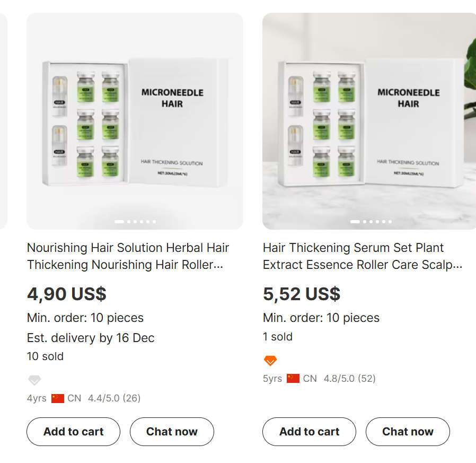Screen dimensions: 476x463
Task: Click the 4,90 US$ price
Action: tap(67, 294)
